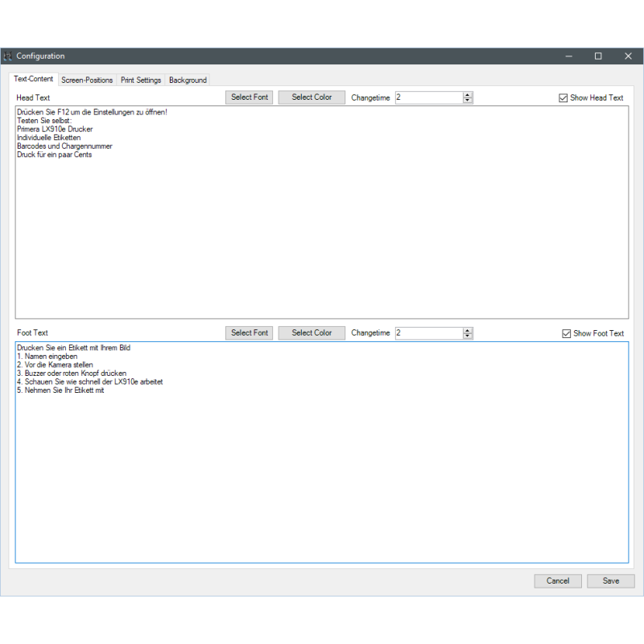Maximize the Configuration window
Screen dimensions: 644x644
pos(598,56)
